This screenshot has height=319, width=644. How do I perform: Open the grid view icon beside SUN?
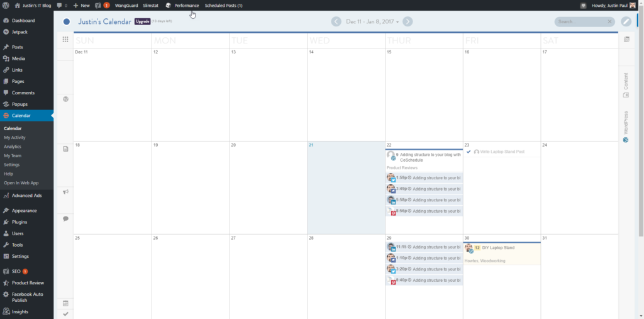(x=65, y=40)
